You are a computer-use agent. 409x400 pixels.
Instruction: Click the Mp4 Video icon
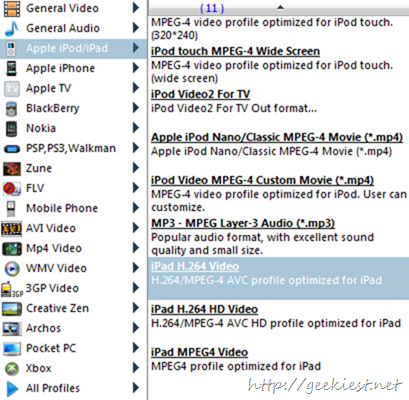12,249
